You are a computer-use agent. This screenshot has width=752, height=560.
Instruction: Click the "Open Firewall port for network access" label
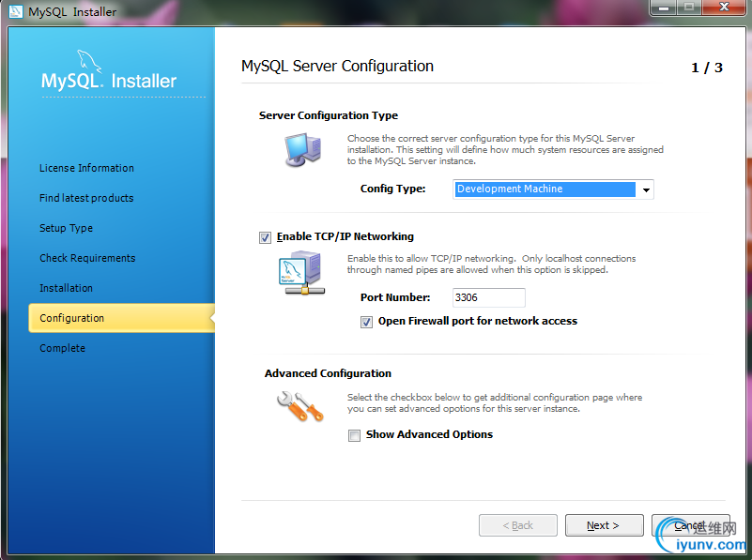[x=478, y=321]
